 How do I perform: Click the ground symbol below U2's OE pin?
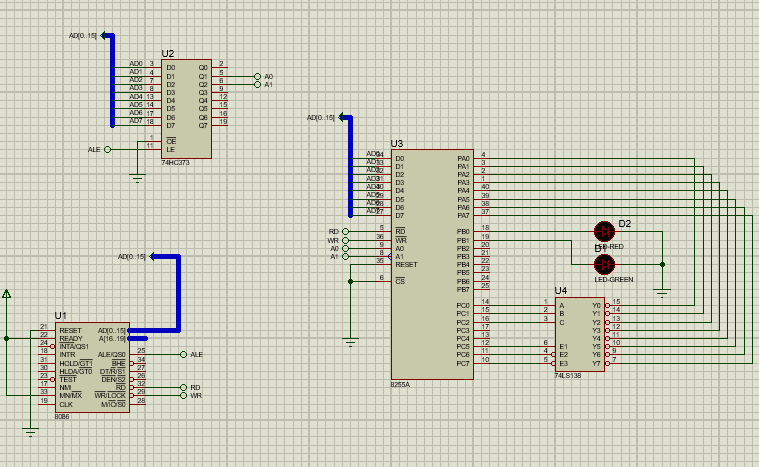tap(137, 179)
